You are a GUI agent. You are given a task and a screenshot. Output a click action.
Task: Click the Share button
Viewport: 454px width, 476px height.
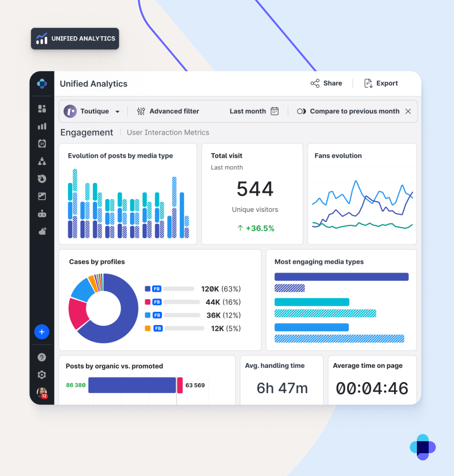326,83
